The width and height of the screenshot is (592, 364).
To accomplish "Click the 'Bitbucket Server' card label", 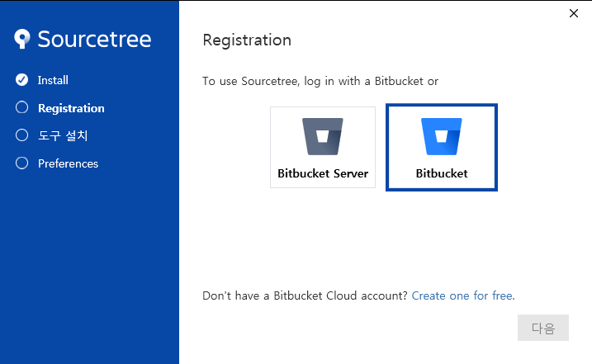I will [x=323, y=173].
